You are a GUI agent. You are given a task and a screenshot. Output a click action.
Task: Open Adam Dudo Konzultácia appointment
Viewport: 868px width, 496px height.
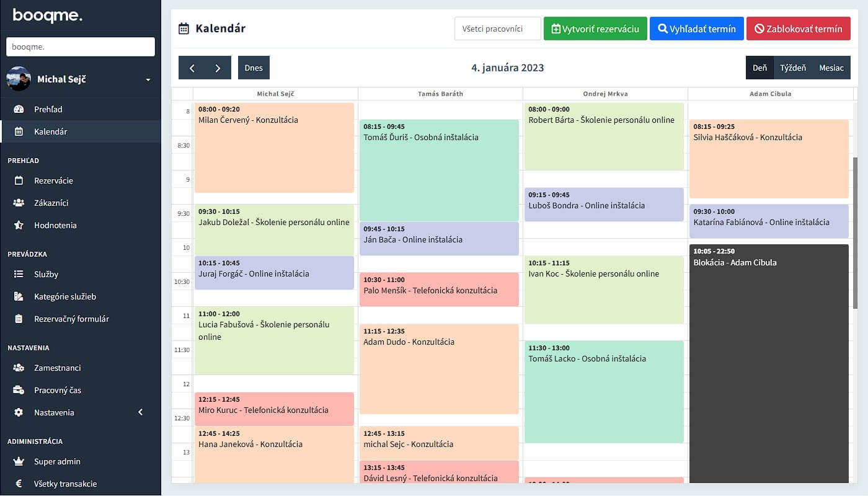point(439,369)
